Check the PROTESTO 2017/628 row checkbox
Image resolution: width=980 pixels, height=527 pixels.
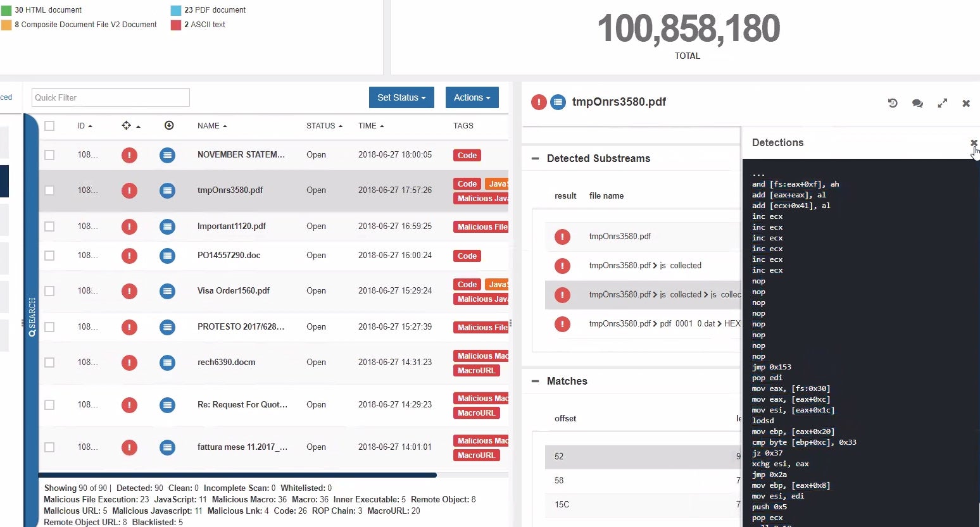tap(49, 327)
